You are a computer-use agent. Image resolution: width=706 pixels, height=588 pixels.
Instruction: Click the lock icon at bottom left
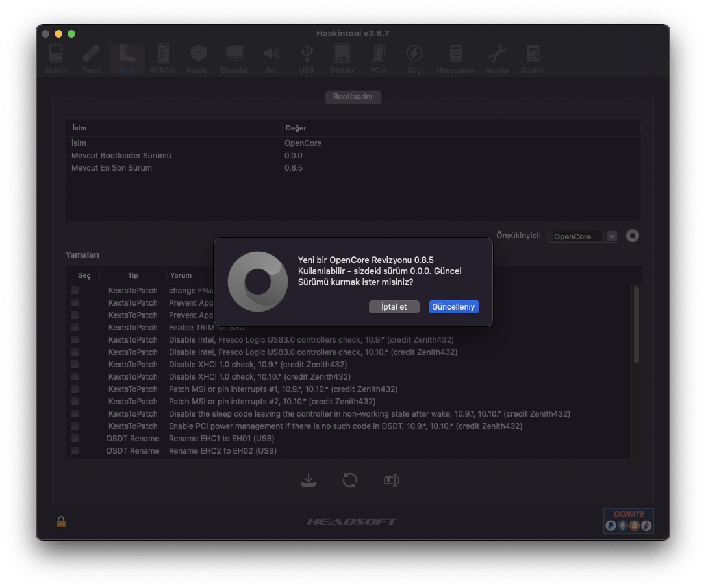61,521
